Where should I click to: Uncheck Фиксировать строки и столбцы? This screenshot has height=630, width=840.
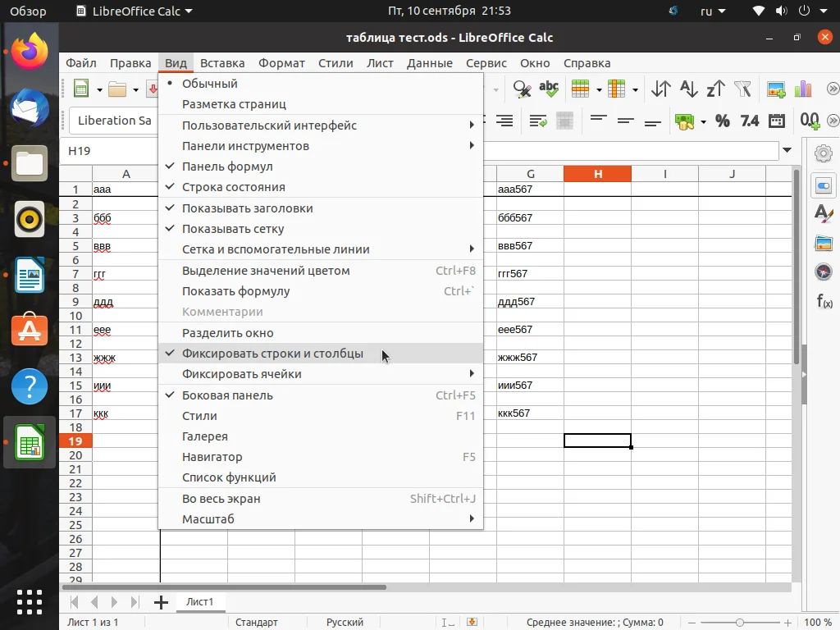pos(272,354)
